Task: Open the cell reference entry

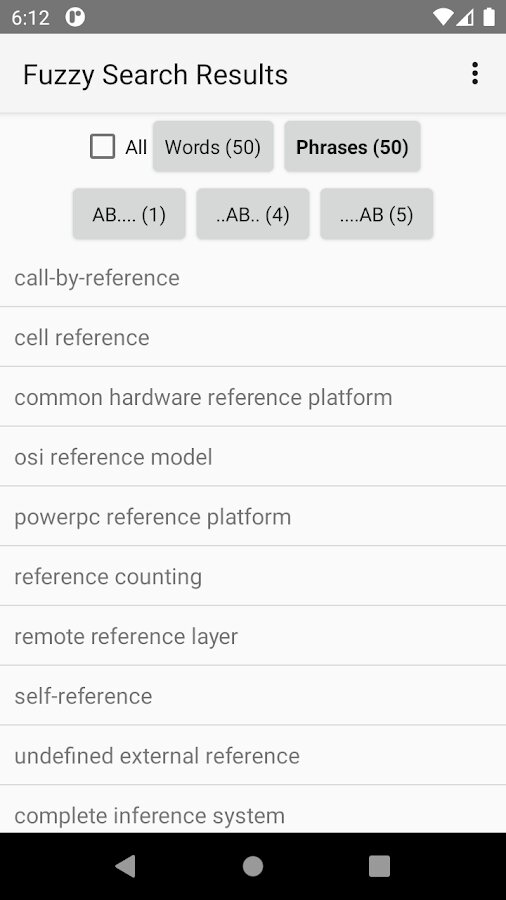Action: pyautogui.click(x=253, y=337)
